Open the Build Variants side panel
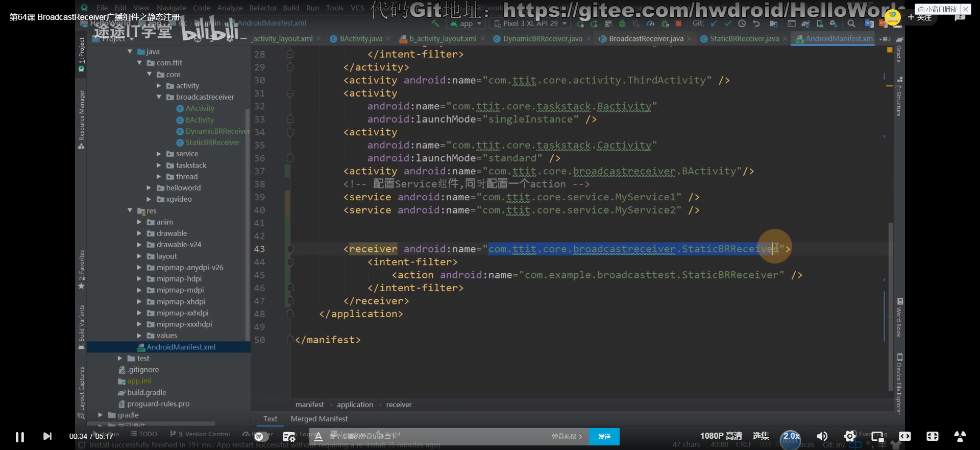The image size is (980, 450). point(81,327)
